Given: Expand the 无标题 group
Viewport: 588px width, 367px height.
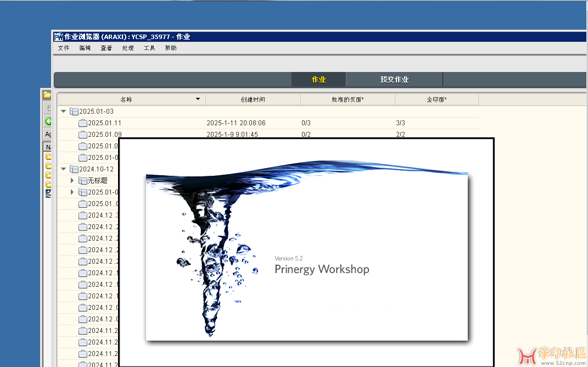Looking at the screenshot, I should (x=72, y=181).
